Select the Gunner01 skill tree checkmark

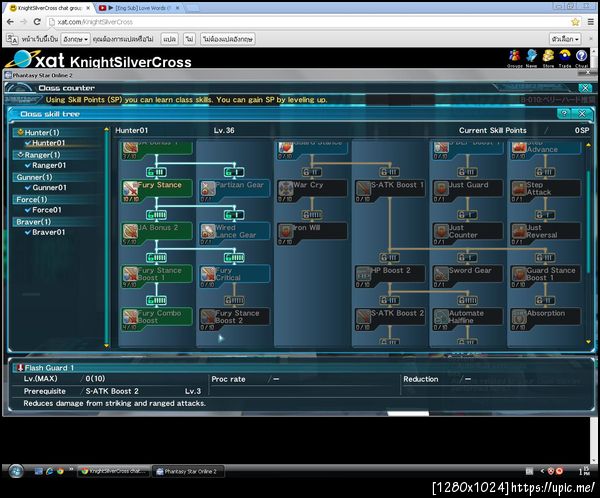(28, 188)
